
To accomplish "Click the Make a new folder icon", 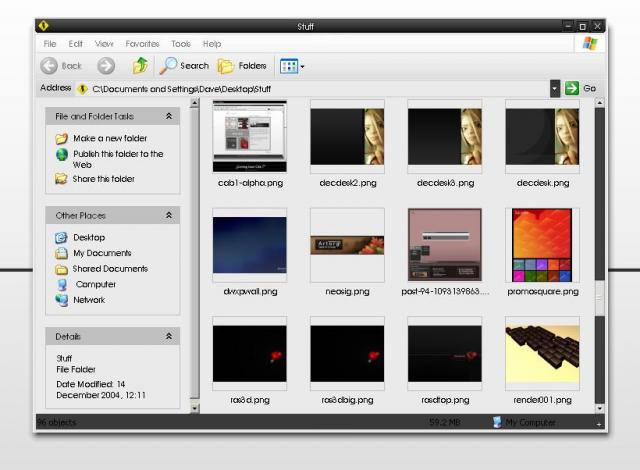I will 62,139.
